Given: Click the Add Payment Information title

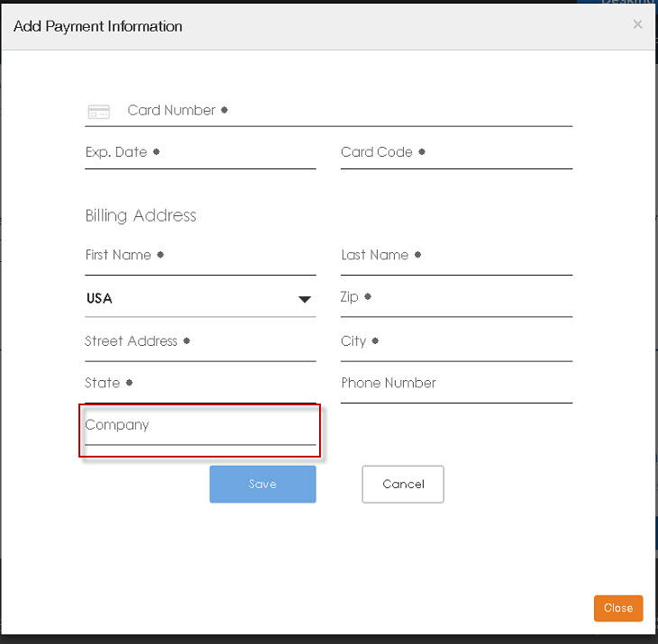Looking at the screenshot, I should (x=98, y=26).
